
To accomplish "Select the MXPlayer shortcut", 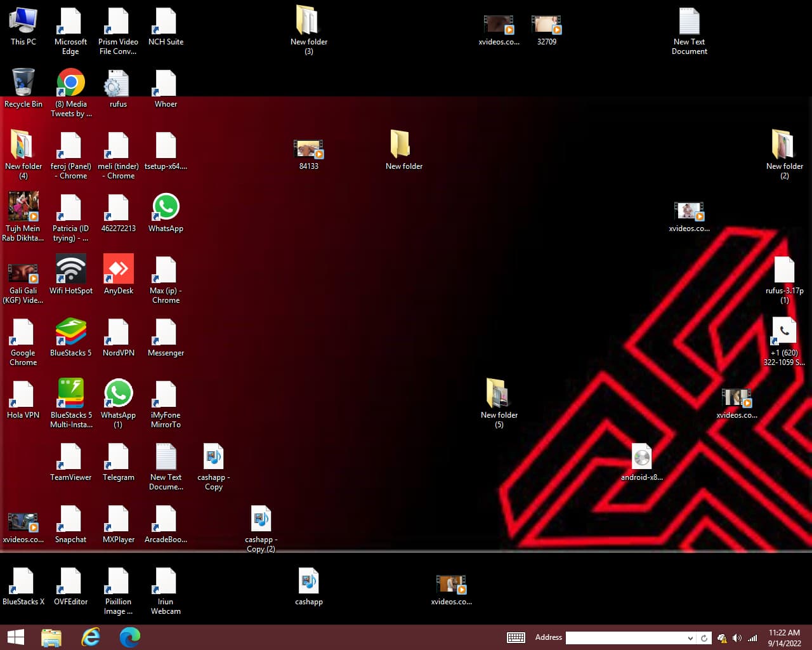I will [119, 524].
